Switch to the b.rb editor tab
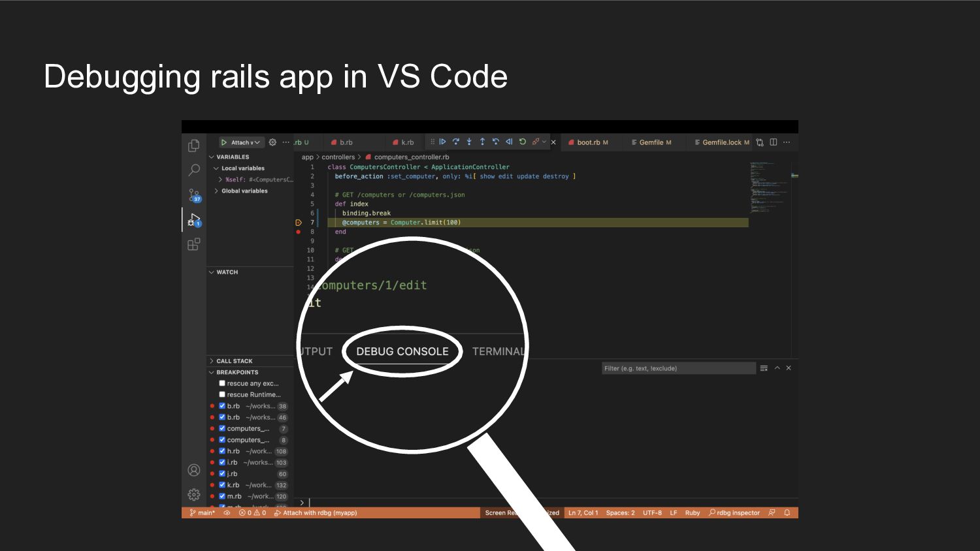980x551 pixels. coord(342,142)
